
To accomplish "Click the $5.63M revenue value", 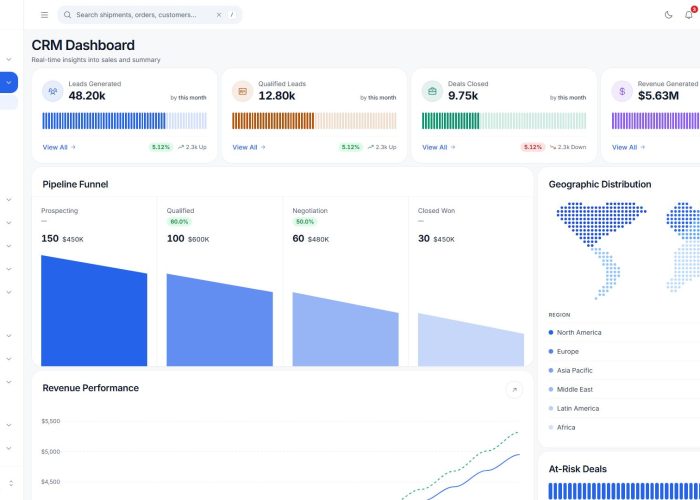I will [658, 96].
